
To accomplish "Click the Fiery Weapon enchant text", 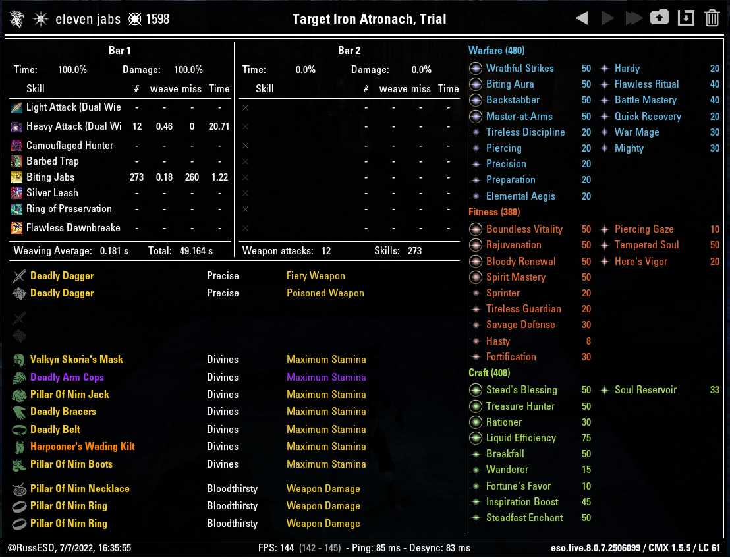I will pos(316,276).
